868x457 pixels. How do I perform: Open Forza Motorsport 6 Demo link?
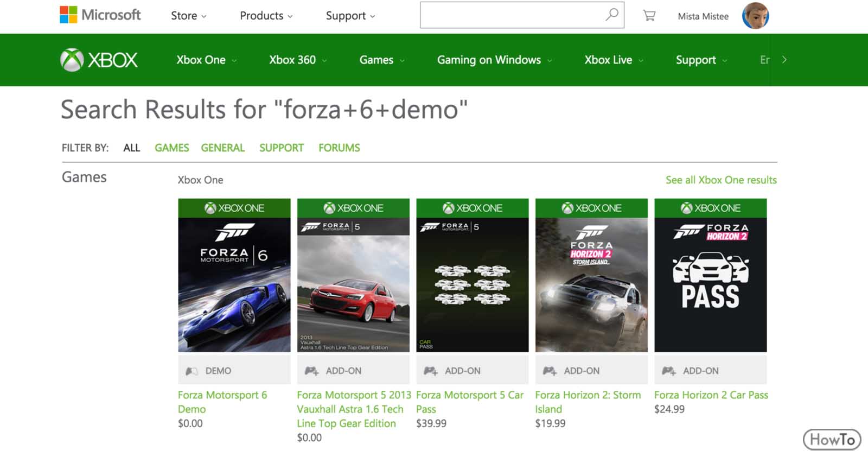click(x=222, y=402)
